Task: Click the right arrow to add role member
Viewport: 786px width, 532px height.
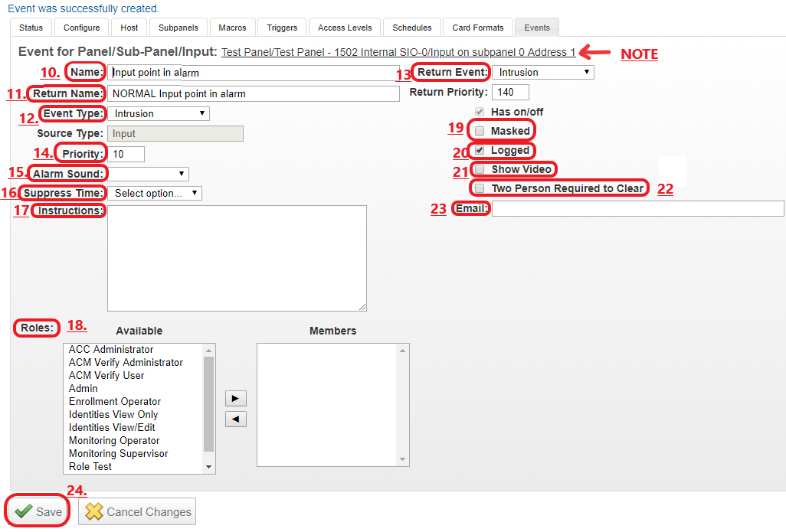Action: (x=235, y=399)
